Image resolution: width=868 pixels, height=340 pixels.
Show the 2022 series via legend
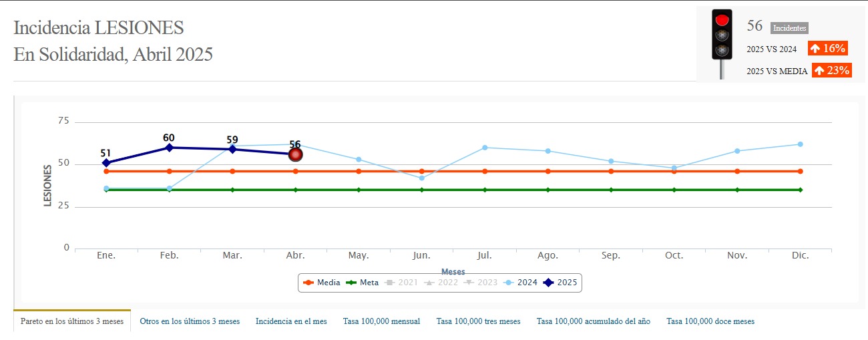(x=441, y=283)
